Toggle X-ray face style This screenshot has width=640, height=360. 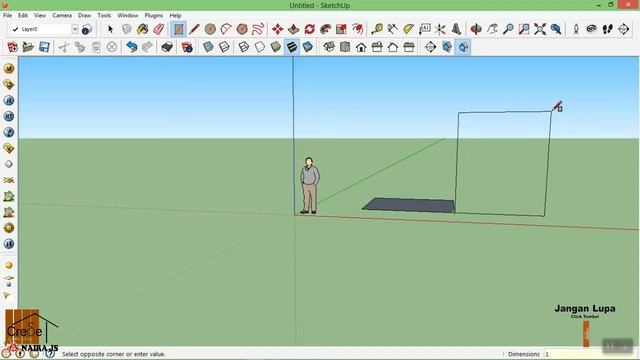click(x=208, y=47)
